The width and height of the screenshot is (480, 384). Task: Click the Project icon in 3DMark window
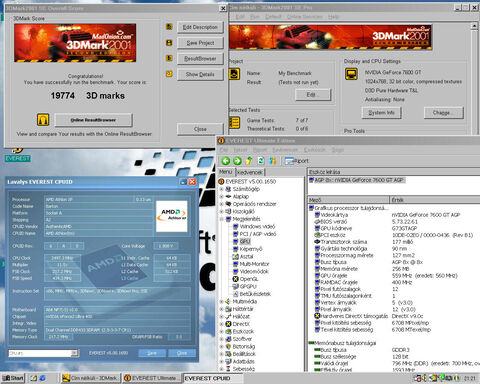234,74
